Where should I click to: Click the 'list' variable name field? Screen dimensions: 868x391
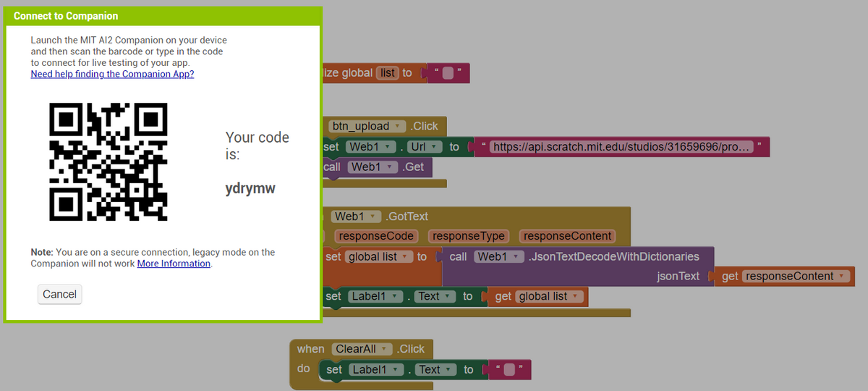point(388,73)
